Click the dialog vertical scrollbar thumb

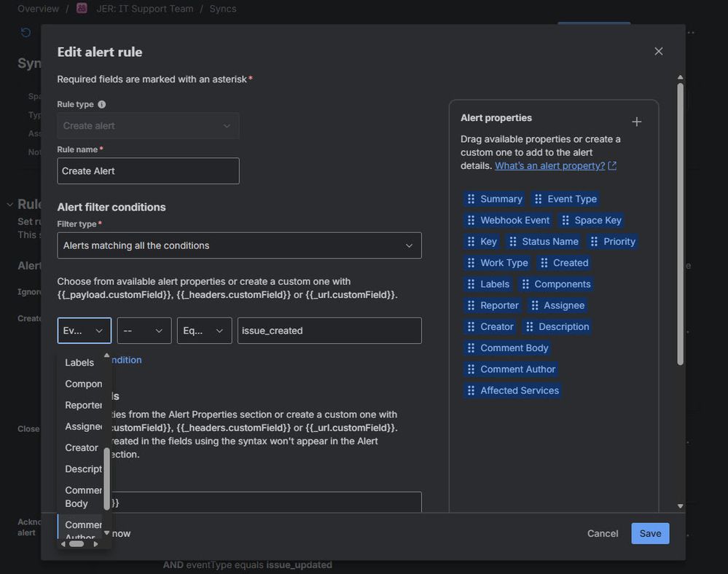pyautogui.click(x=680, y=224)
